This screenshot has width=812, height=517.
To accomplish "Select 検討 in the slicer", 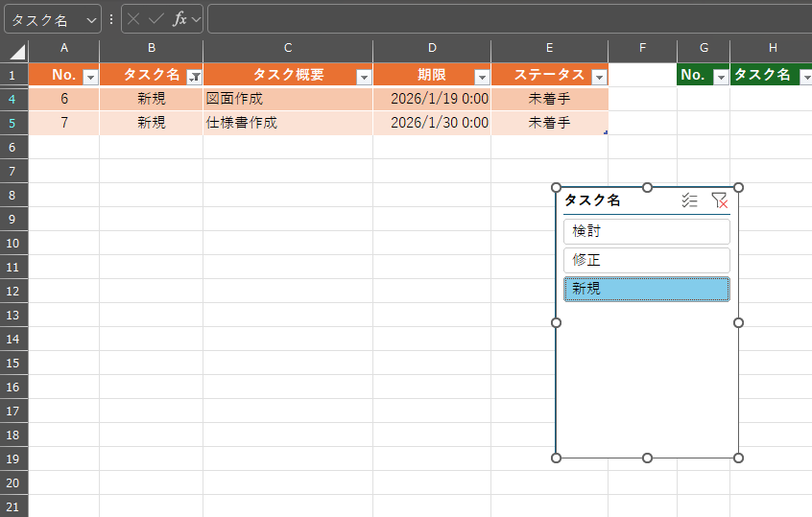I will click(646, 231).
